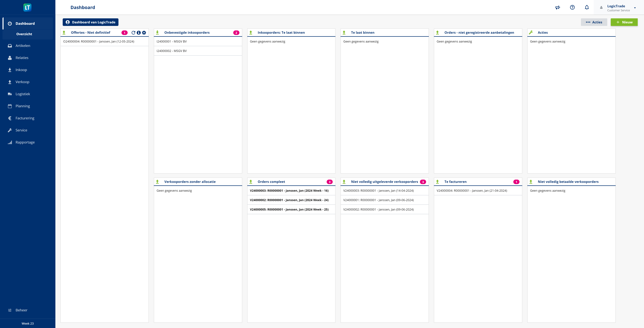Click the LT logo icon

pyautogui.click(x=27, y=7)
